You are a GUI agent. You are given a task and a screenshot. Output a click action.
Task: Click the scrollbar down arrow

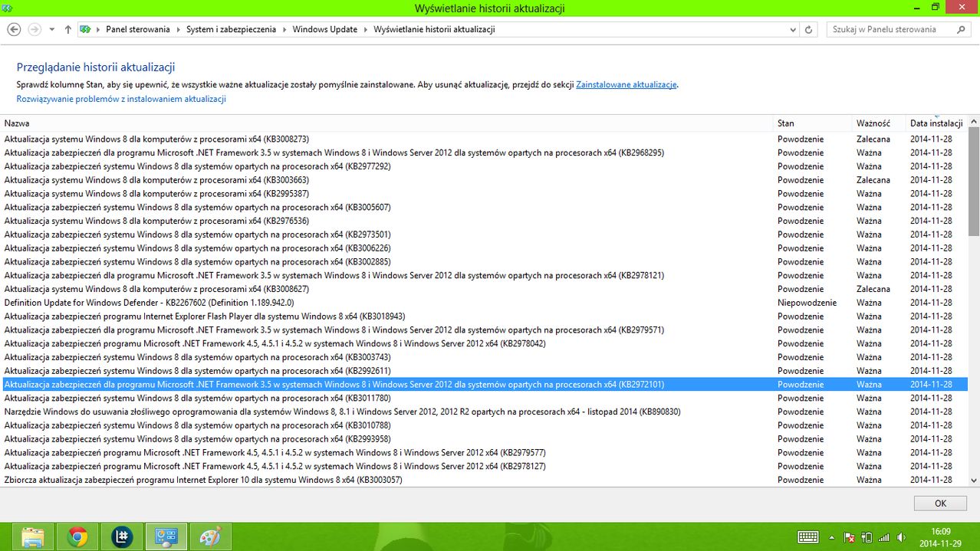click(x=974, y=480)
